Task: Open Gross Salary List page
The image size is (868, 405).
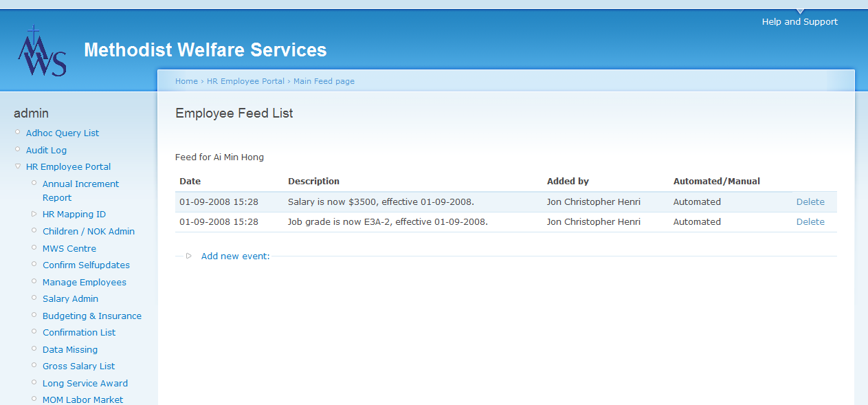Action: click(78, 366)
